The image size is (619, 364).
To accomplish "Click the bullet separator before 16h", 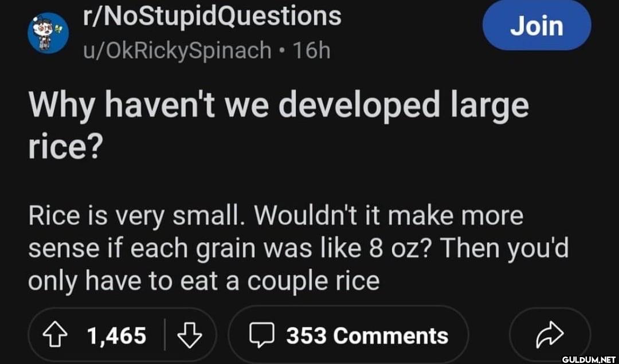I will point(283,51).
